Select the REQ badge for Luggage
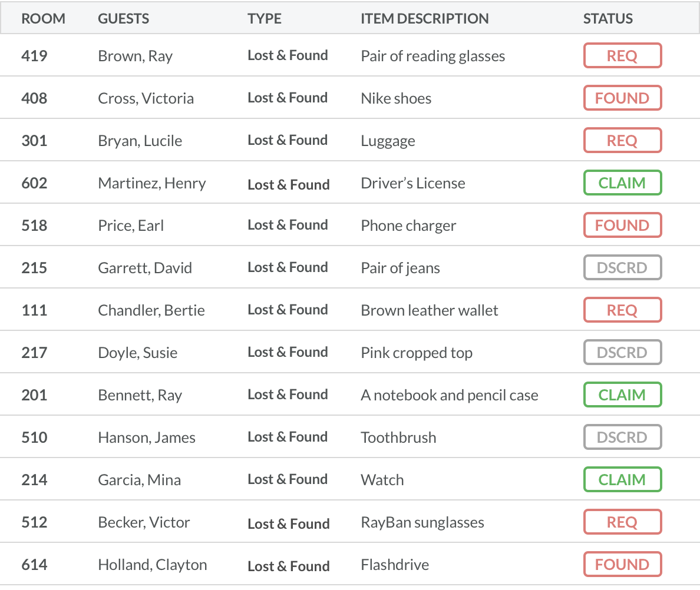 [x=622, y=141]
